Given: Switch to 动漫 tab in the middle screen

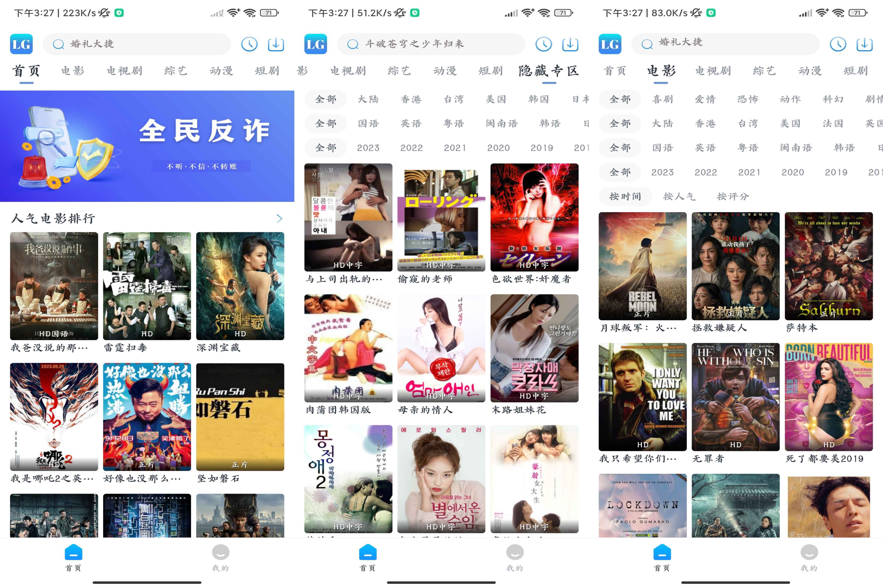Looking at the screenshot, I should point(445,71).
